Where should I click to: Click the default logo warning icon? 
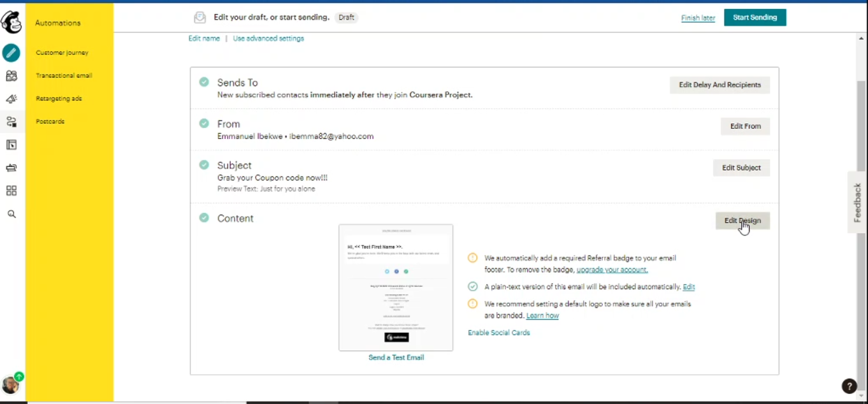click(472, 304)
